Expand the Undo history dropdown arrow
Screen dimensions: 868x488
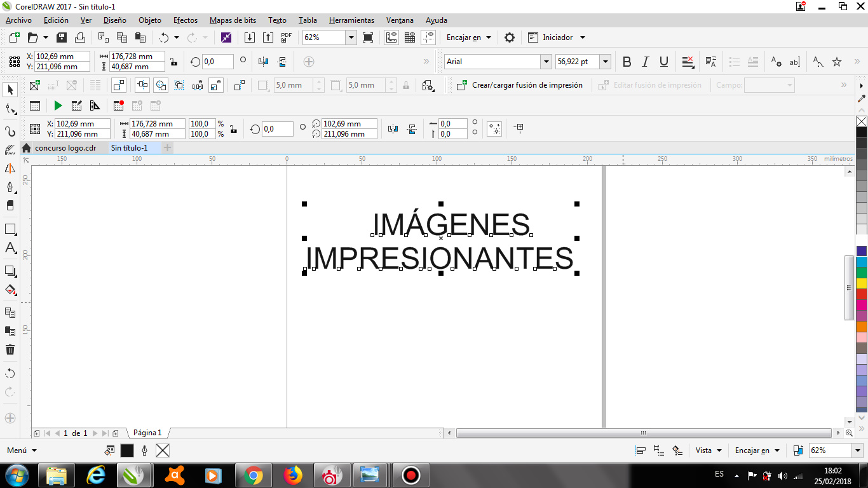click(177, 37)
